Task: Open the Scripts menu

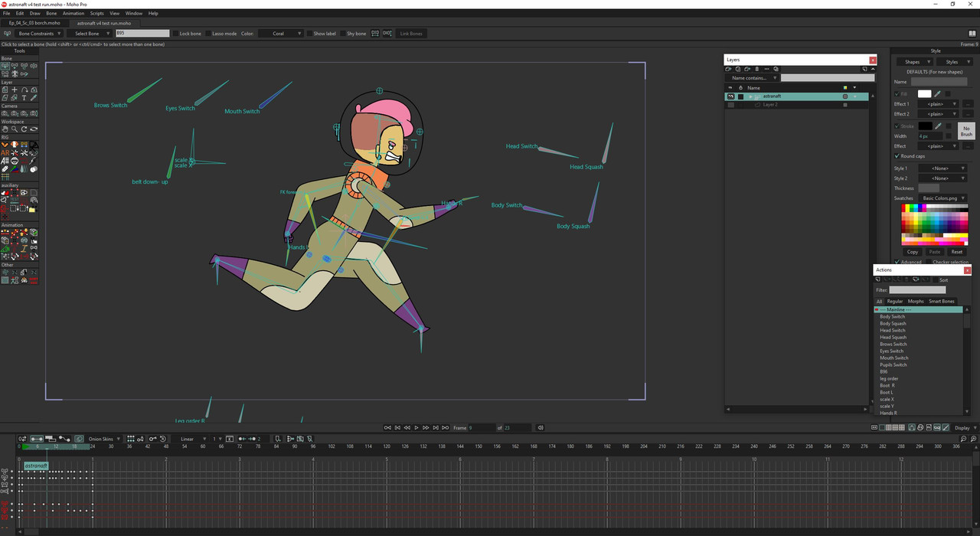Action: 97,13
